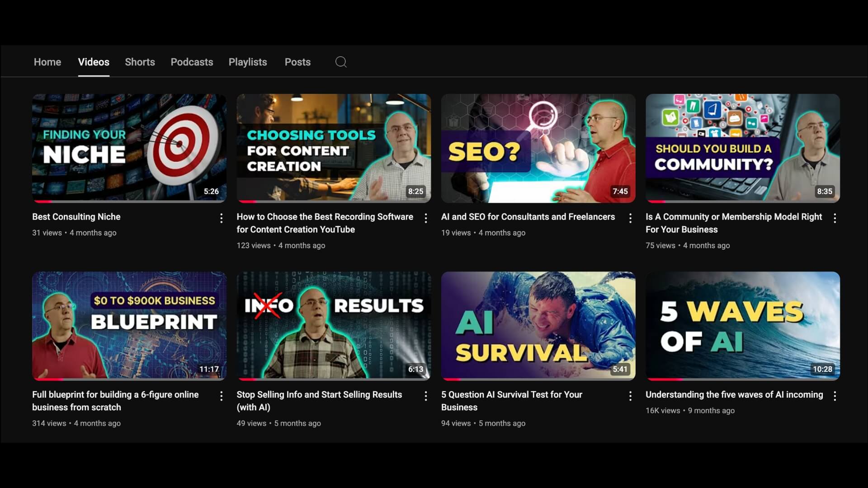868x488 pixels.
Task: Open options menu for AI Survival Test video
Action: tap(630, 396)
